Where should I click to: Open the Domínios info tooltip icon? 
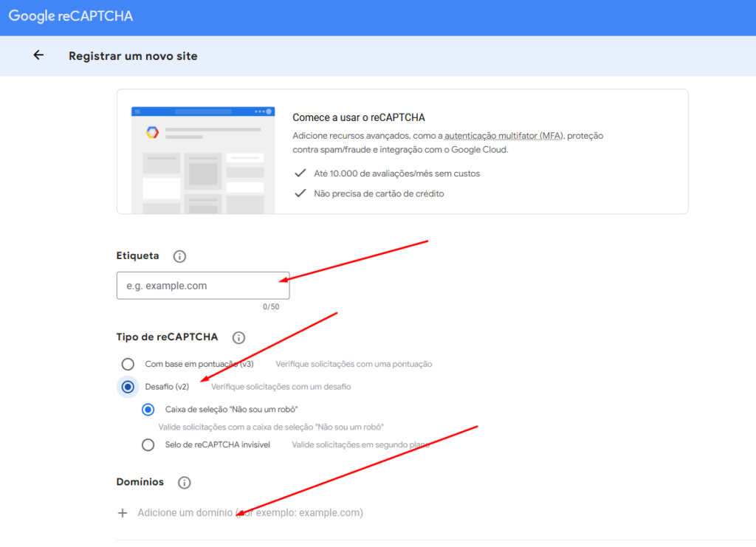184,482
